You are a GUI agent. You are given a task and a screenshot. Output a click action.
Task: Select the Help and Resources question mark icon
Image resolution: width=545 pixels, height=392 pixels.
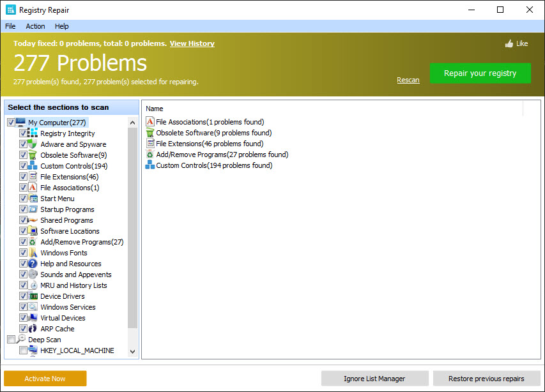pos(32,264)
